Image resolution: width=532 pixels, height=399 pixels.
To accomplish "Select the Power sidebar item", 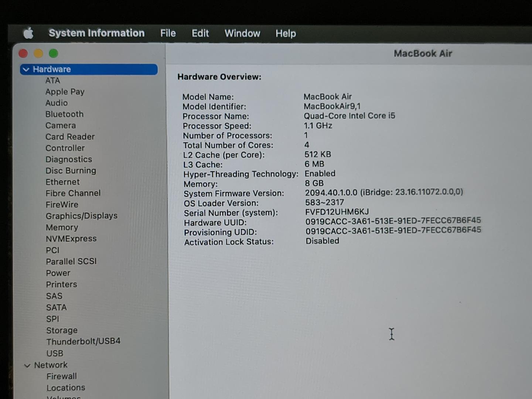I will (x=58, y=273).
